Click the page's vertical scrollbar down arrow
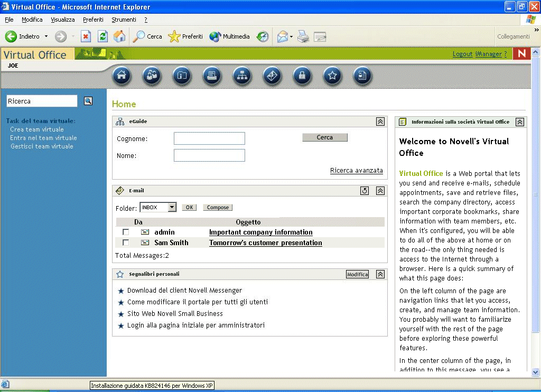This screenshot has height=392, width=541. click(536, 372)
